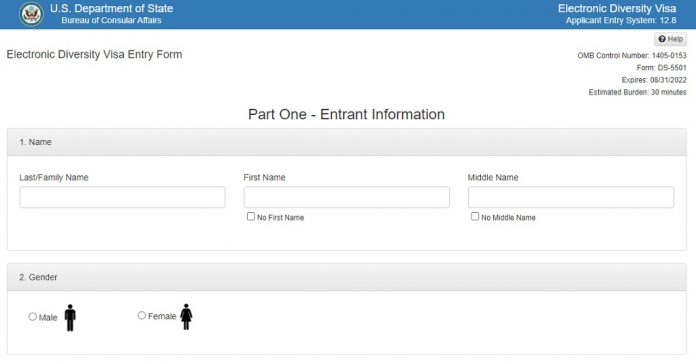Click the 'Part One - Entrant Information' heading
The image size is (696, 364).
tap(346, 114)
